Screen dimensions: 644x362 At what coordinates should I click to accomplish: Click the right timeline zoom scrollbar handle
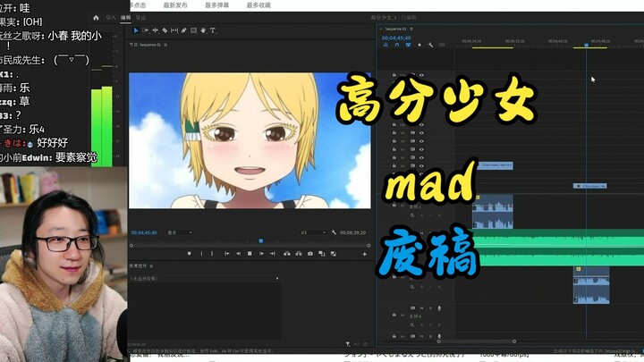tap(514, 341)
